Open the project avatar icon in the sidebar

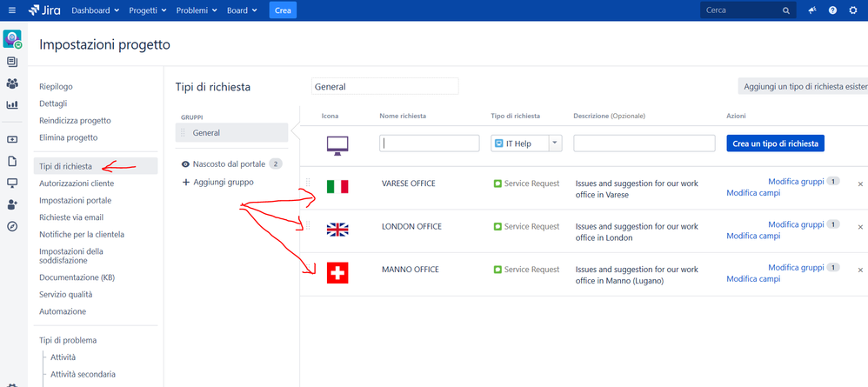click(12, 39)
